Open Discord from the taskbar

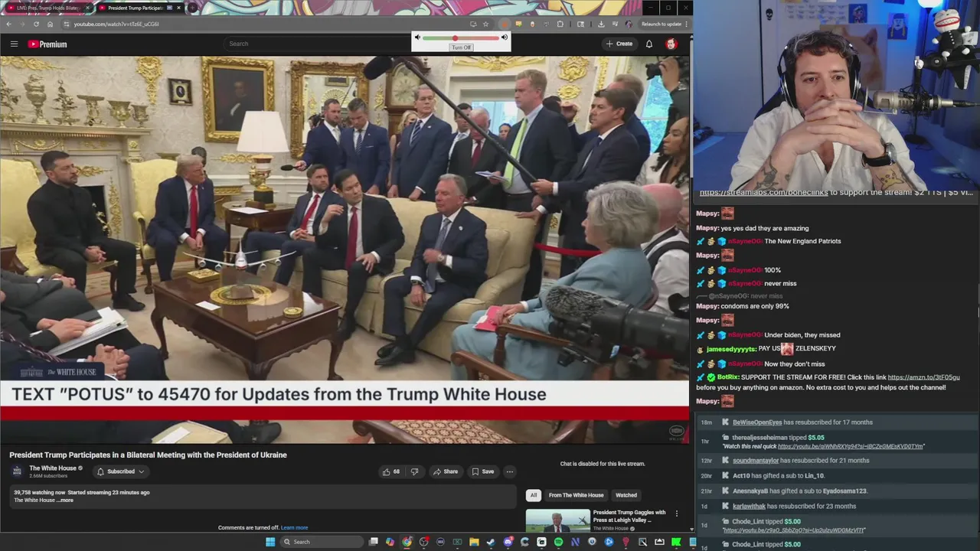point(508,542)
